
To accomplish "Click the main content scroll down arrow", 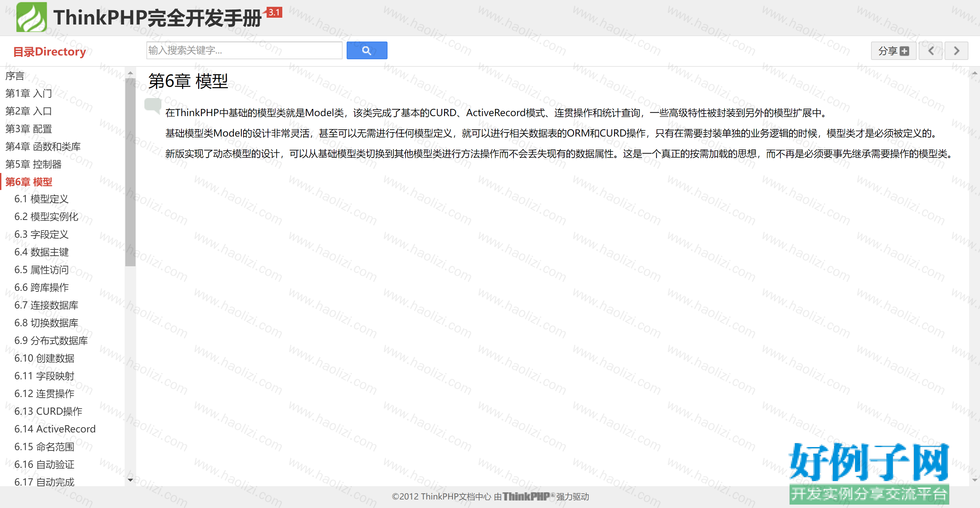I will pyautogui.click(x=974, y=480).
